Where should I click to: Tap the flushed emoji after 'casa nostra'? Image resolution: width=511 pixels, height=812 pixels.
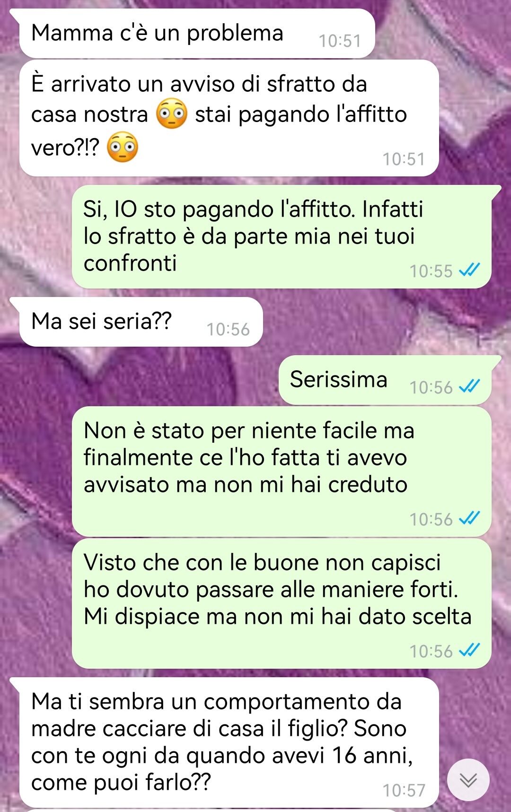(172, 114)
